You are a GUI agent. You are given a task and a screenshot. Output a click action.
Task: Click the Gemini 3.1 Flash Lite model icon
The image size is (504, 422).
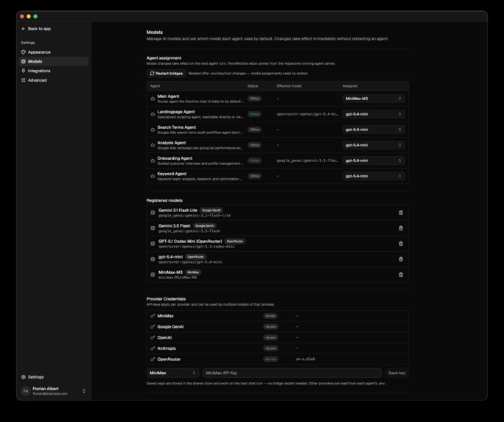(x=153, y=213)
